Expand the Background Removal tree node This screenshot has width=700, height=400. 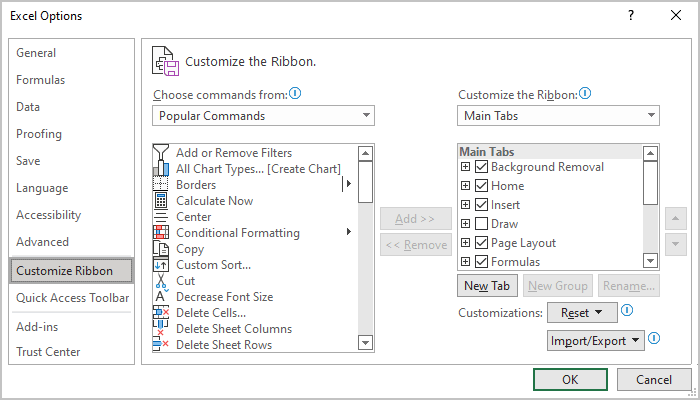pos(466,167)
